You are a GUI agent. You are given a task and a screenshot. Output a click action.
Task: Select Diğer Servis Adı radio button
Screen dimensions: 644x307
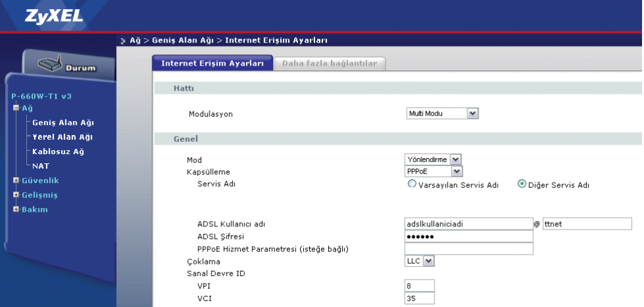523,184
